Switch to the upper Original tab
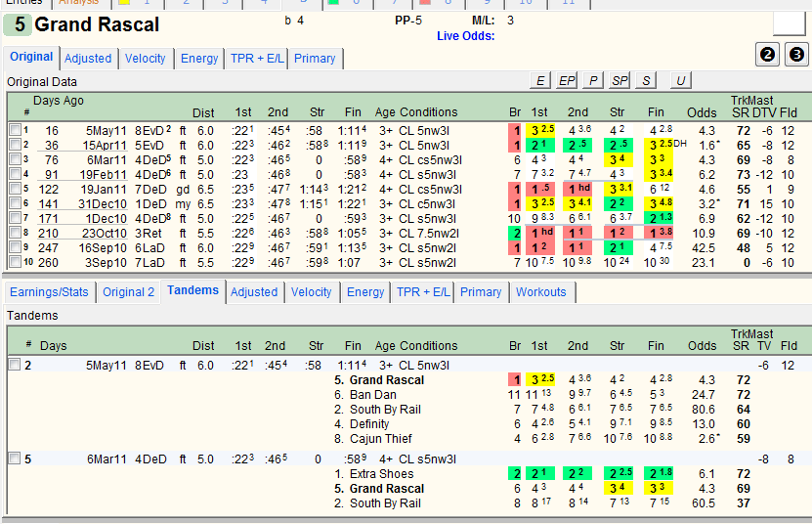812x524 pixels. (x=31, y=57)
